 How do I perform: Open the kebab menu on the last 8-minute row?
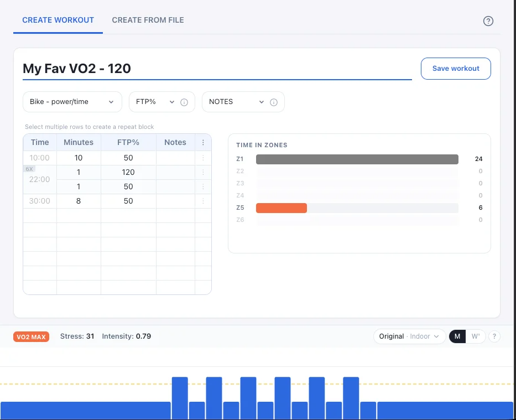(203, 201)
